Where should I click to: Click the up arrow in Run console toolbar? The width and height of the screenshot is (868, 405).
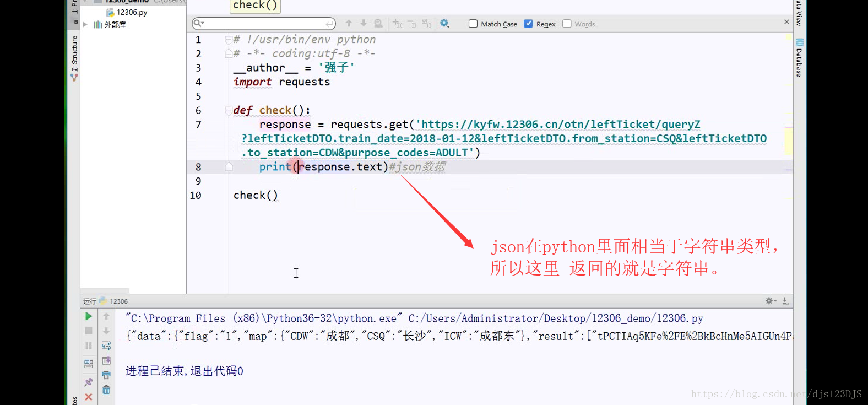[106, 316]
